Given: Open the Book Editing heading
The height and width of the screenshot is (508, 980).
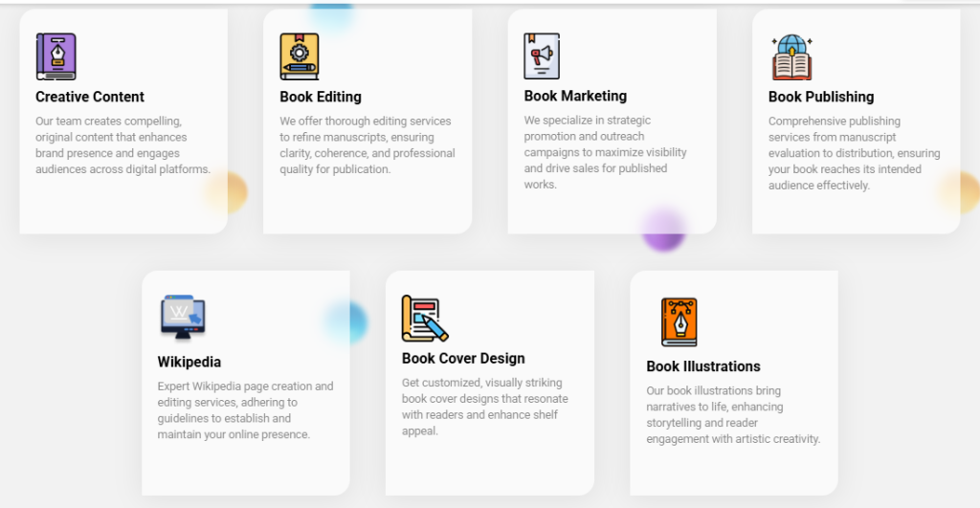Looking at the screenshot, I should pyautogui.click(x=321, y=97).
